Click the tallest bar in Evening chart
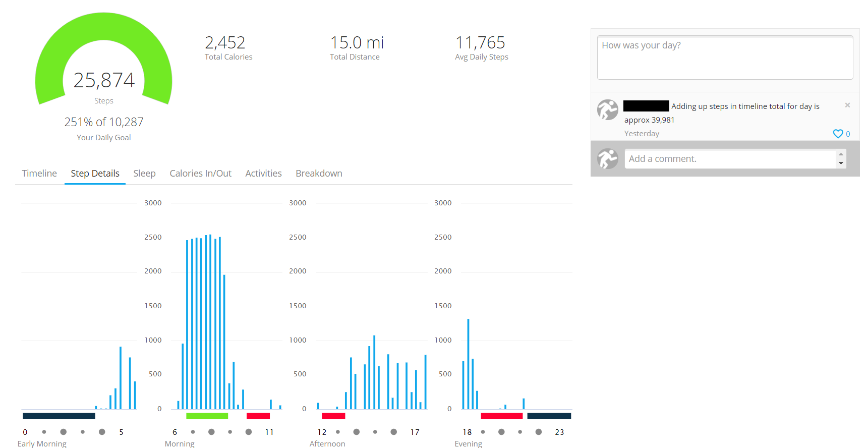868x448 pixels. (468, 363)
